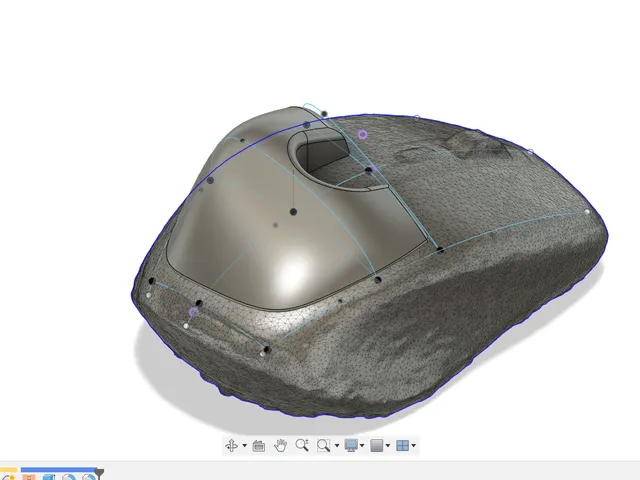Click the Look At camera icon
Viewport: 640px width, 480px height.
click(259, 446)
